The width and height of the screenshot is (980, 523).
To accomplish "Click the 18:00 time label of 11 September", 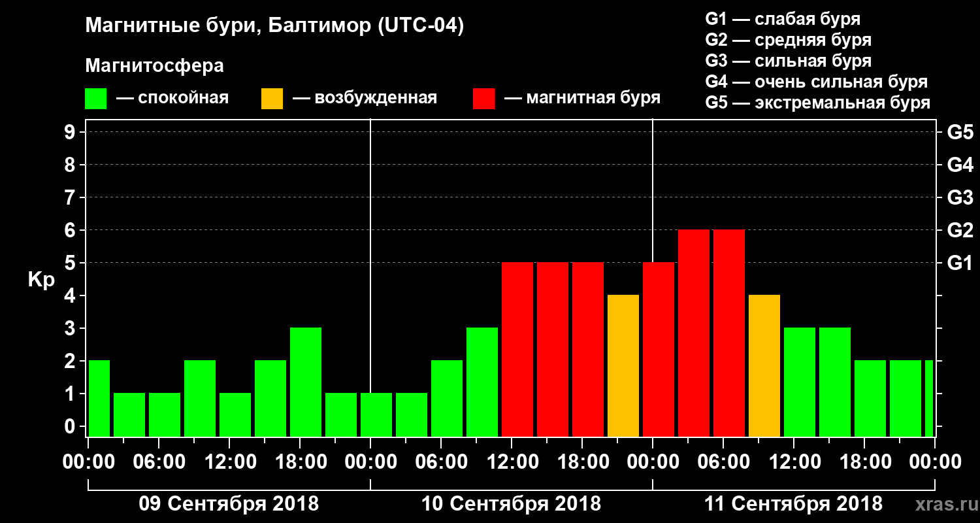I will pos(864,462).
